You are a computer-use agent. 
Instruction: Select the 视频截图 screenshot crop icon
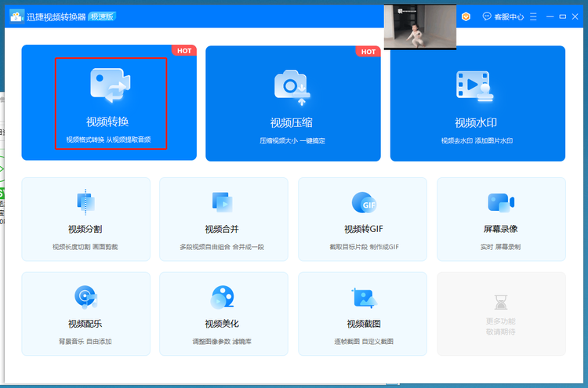(x=364, y=298)
